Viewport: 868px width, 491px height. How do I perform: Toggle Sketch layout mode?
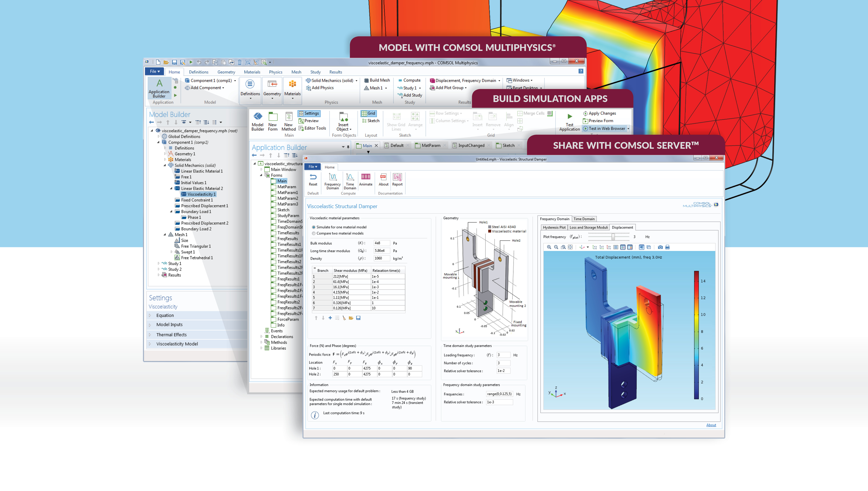click(x=371, y=121)
